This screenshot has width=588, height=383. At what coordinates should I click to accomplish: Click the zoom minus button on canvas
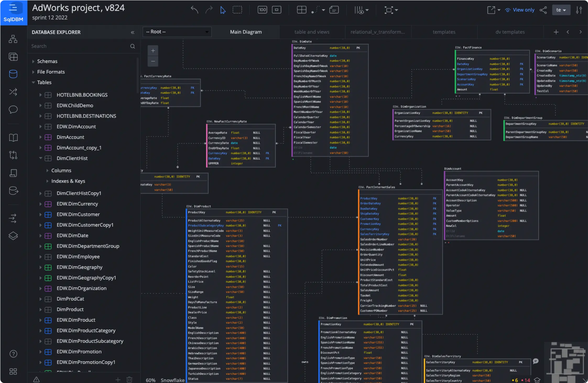(x=153, y=61)
